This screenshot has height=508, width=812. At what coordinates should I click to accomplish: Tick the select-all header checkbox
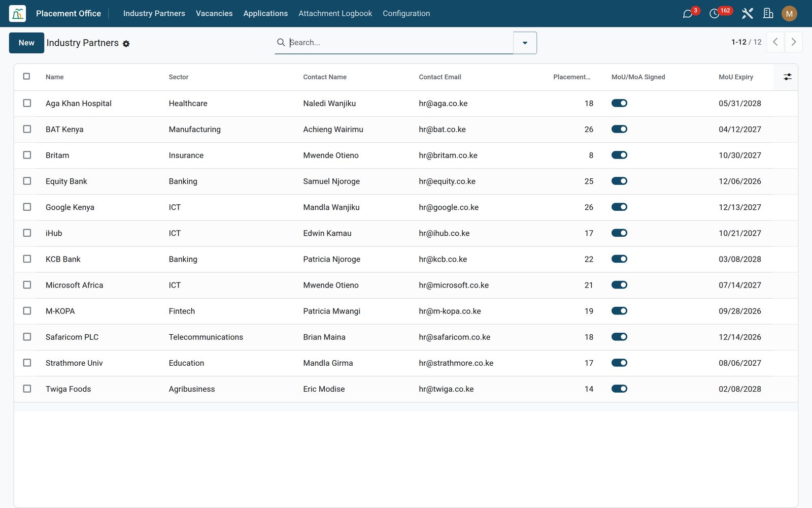pos(26,76)
